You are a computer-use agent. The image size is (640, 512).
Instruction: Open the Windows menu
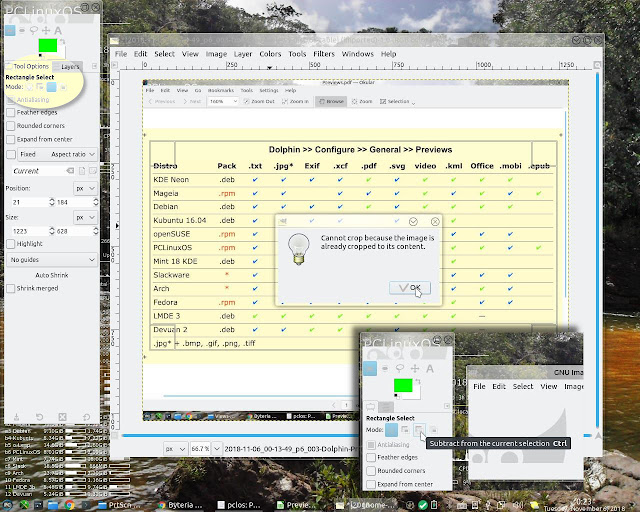point(358,54)
